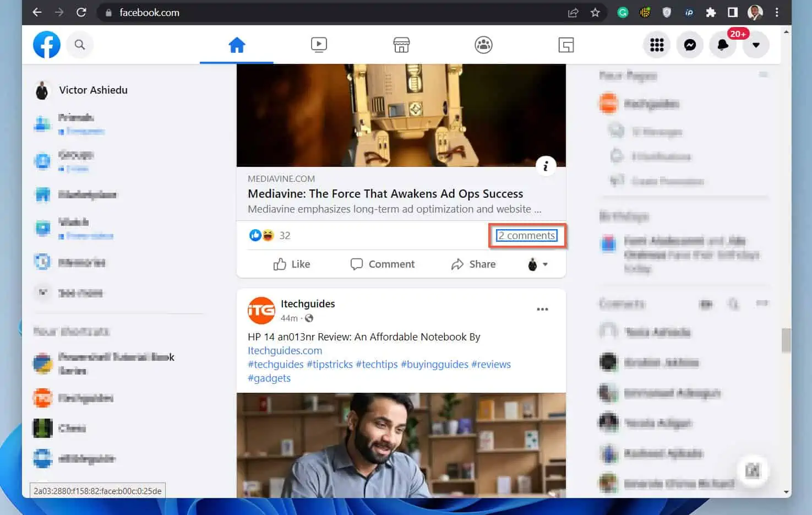Click the #buyingguides hashtag
This screenshot has width=812, height=515.
click(434, 365)
